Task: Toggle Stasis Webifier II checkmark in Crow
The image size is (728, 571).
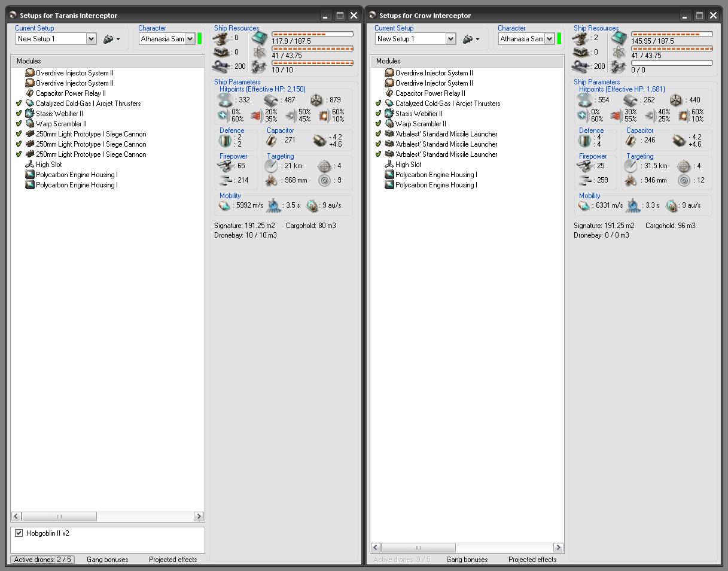Action: 378,114
